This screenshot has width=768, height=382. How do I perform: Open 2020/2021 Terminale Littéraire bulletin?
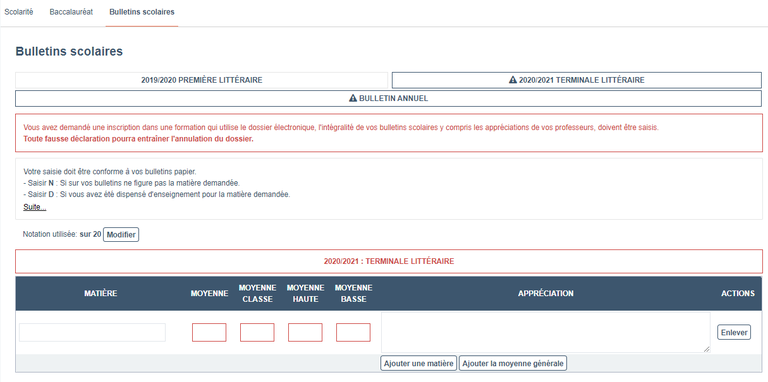[577, 80]
